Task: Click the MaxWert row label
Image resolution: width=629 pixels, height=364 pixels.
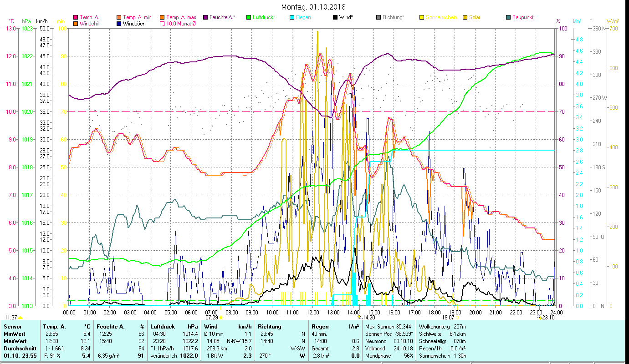Action: pyautogui.click(x=15, y=341)
